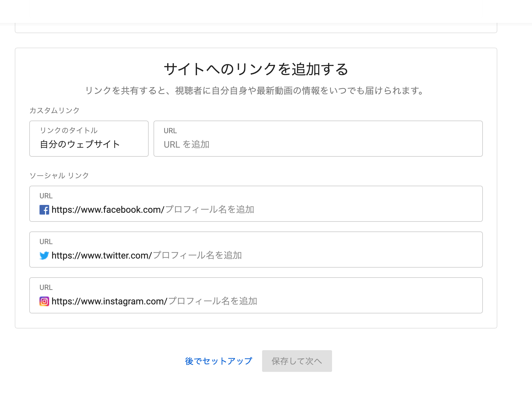Image resolution: width=532 pixels, height=396 pixels.
Task: Click the Twitter bird icon
Action: 44,256
